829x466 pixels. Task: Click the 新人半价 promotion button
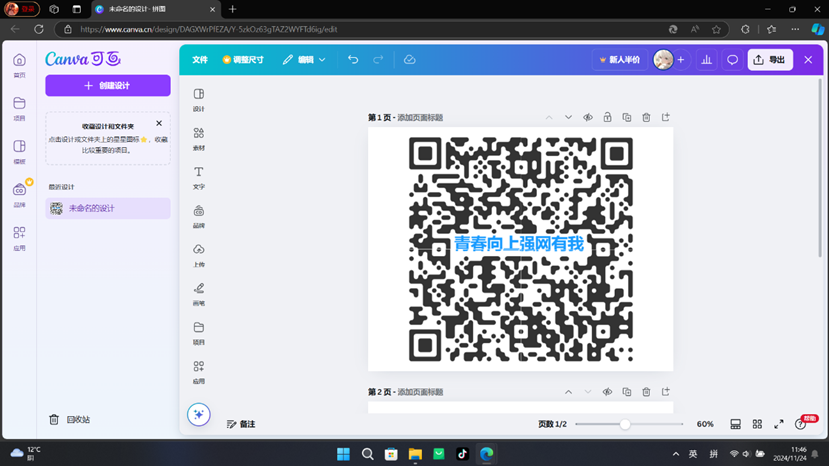point(620,60)
